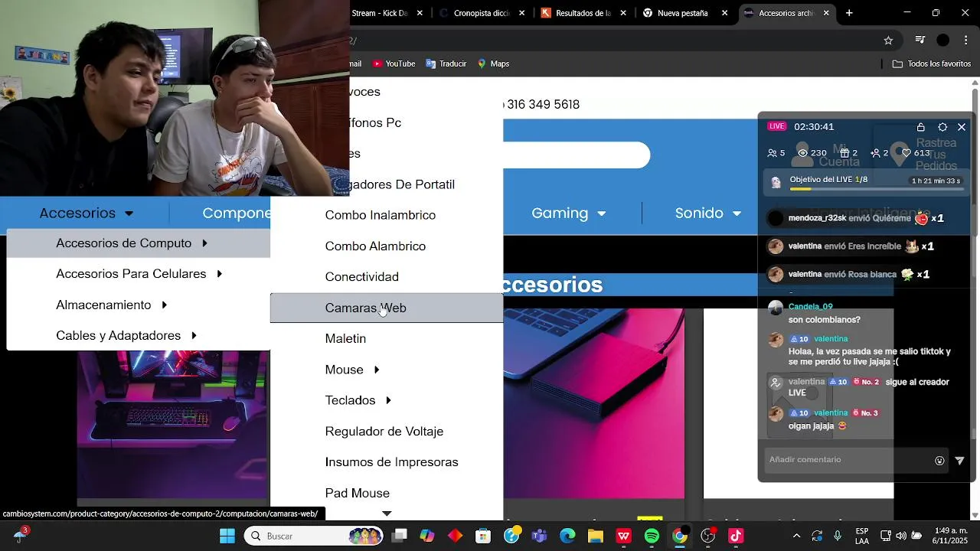Open a new browser tab with plus button

[x=849, y=13]
